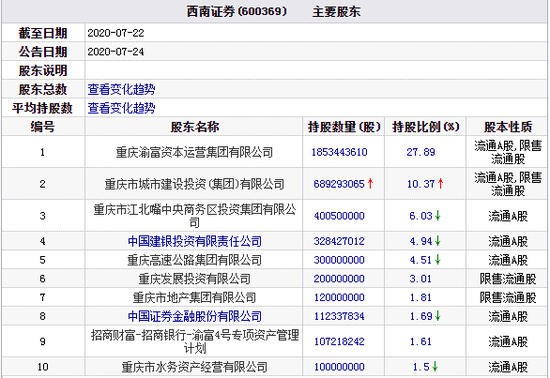This screenshot has width=550, height=378.
Task: Open shareholder 中国建银投资有限责任公司
Action: click(x=195, y=241)
